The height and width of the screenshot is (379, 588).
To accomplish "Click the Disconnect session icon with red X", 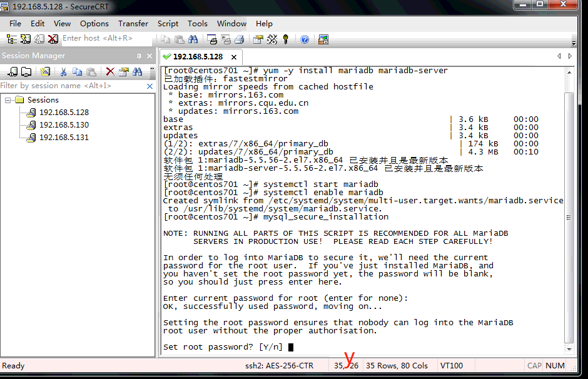I will [x=53, y=39].
